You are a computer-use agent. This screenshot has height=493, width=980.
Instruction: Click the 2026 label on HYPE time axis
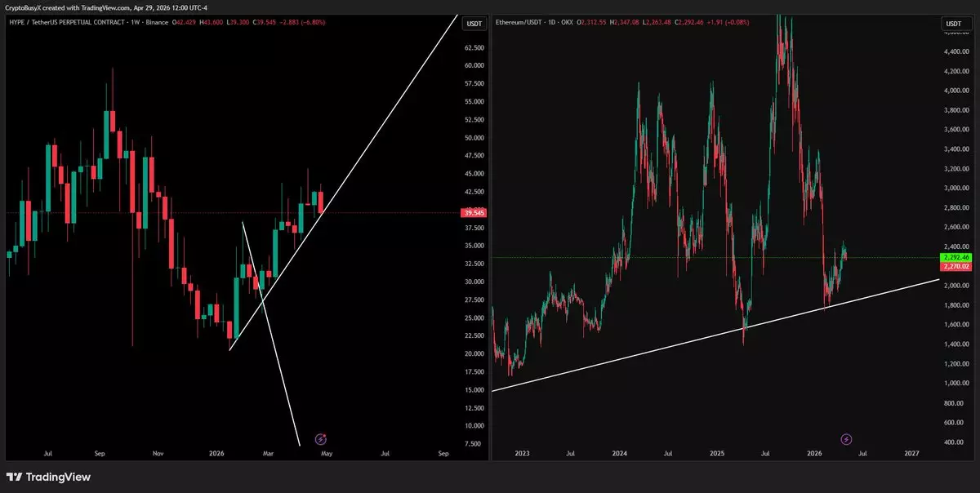216,451
